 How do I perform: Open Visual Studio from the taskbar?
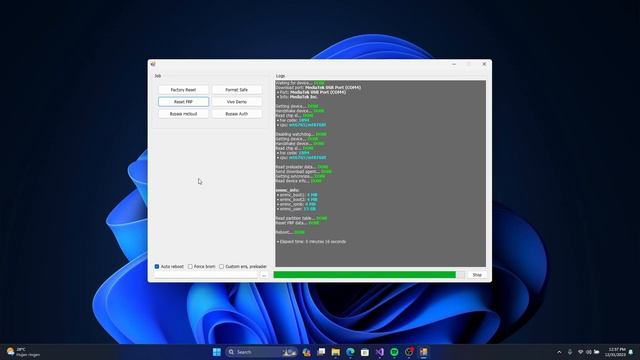point(380,352)
